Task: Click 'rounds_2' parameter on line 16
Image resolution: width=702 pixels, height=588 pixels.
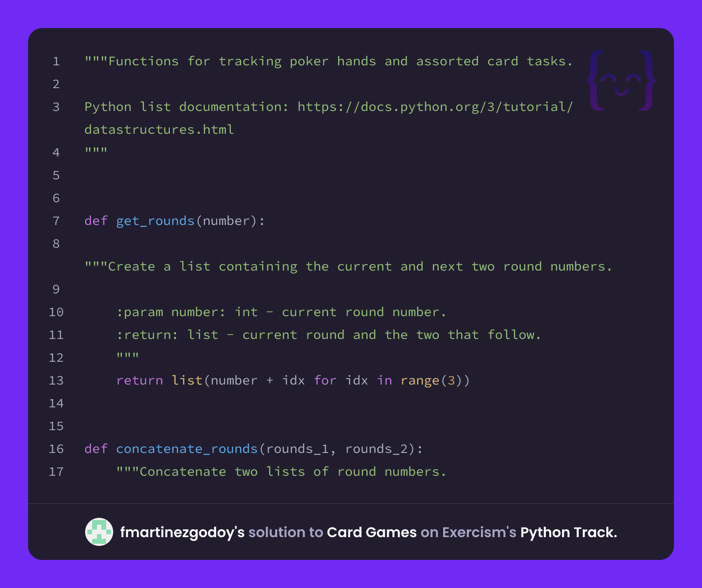Action: (377, 449)
